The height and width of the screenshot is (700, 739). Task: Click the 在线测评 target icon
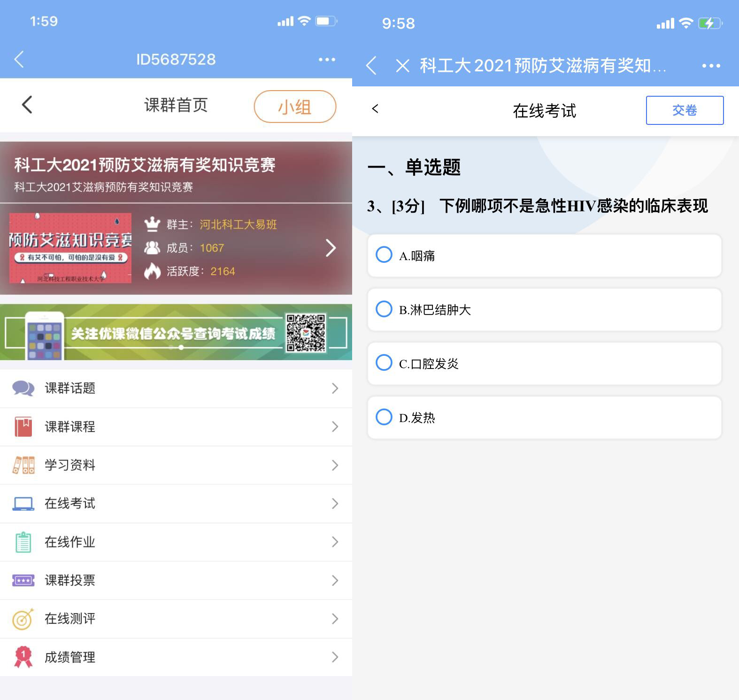coord(23,619)
